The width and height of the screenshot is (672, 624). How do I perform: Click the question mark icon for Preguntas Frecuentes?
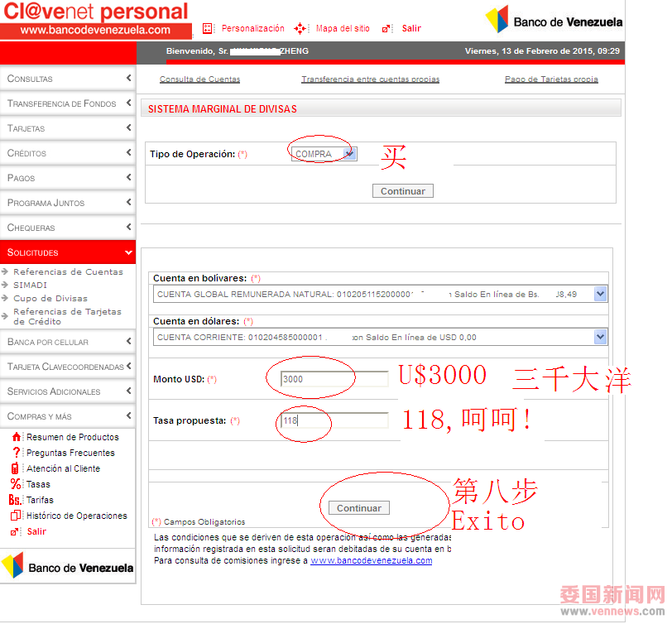[x=17, y=453]
